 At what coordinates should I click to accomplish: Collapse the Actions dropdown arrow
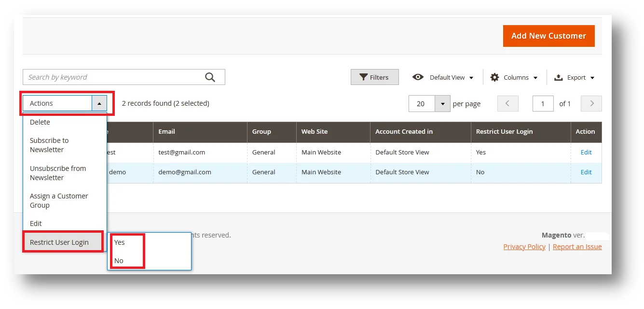99,103
